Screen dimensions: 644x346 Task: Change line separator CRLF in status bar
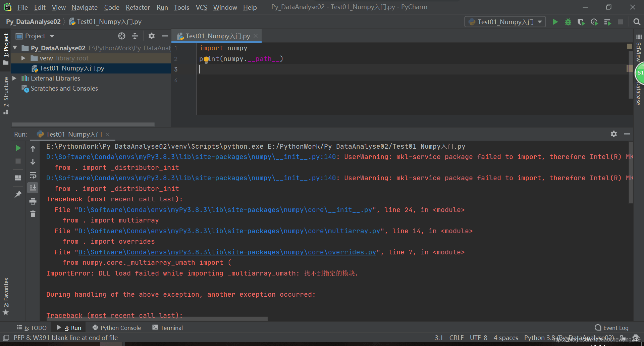[x=457, y=338]
